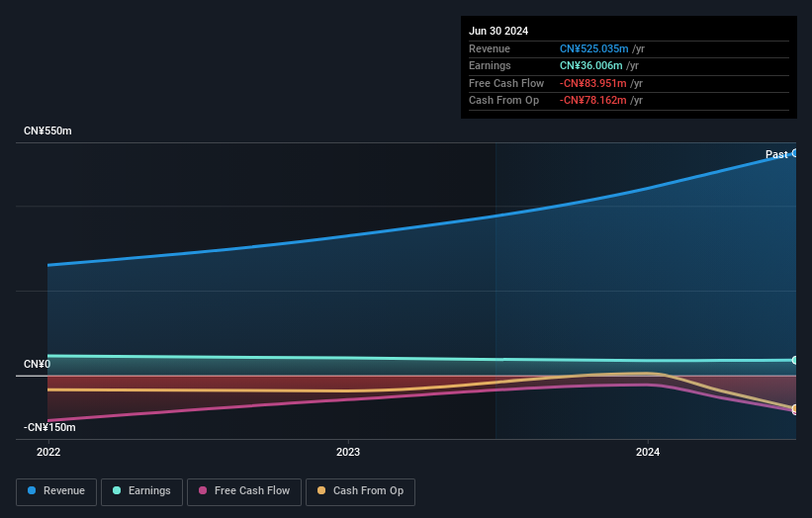The height and width of the screenshot is (518, 812).
Task: Click the Revenue row label in tooltip
Action: 490,48
